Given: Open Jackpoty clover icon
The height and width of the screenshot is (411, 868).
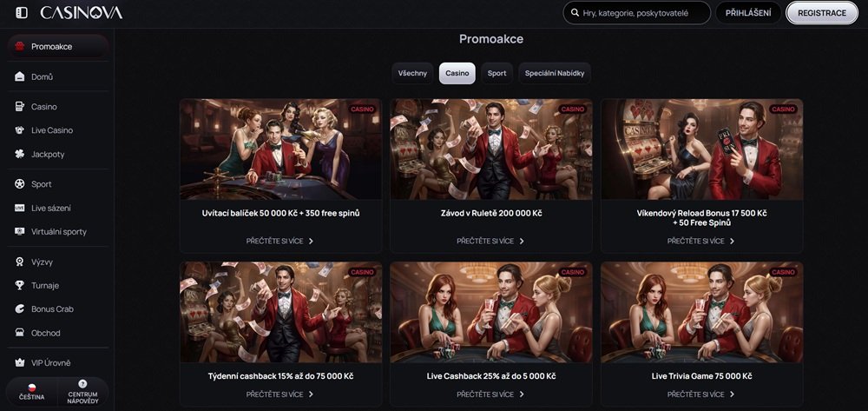Looking at the screenshot, I should [x=20, y=154].
